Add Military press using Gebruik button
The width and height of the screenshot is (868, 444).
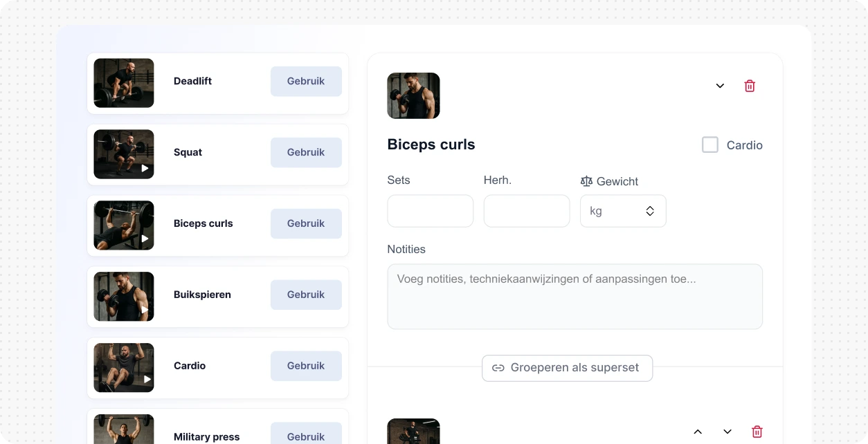click(x=306, y=434)
